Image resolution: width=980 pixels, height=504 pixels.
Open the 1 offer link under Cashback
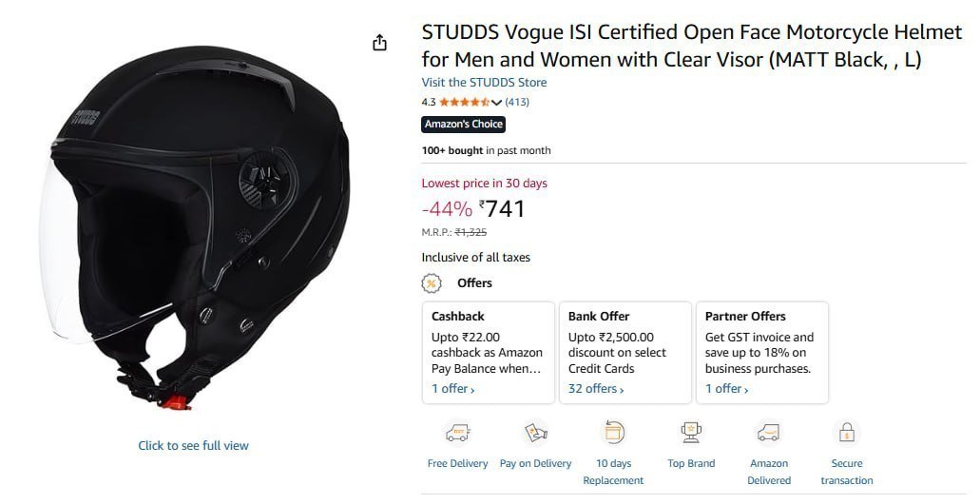453,389
